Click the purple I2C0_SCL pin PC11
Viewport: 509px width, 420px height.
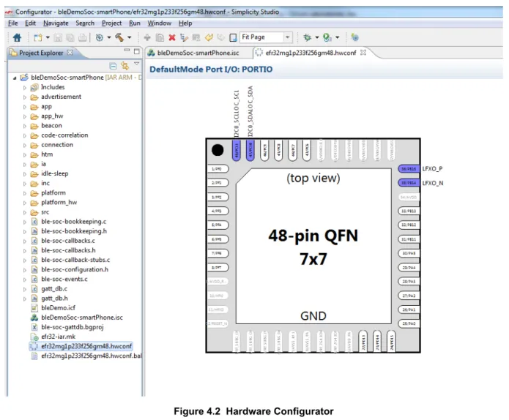(237, 151)
